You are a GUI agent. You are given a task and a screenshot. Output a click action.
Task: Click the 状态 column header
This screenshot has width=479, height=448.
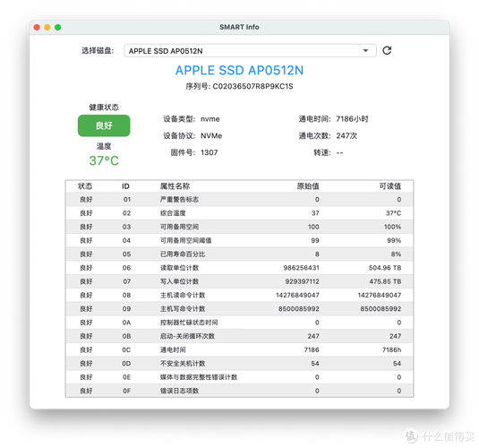(x=85, y=186)
